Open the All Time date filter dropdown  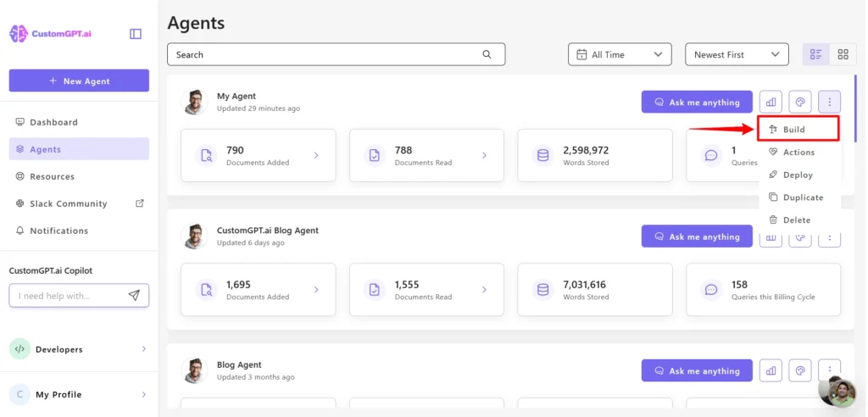click(x=619, y=54)
